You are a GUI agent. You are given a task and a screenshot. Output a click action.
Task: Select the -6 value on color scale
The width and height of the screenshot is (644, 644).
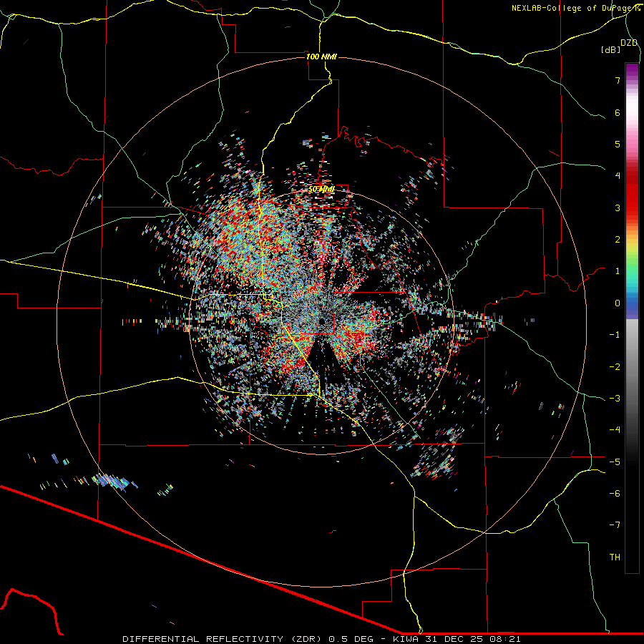coord(615,494)
